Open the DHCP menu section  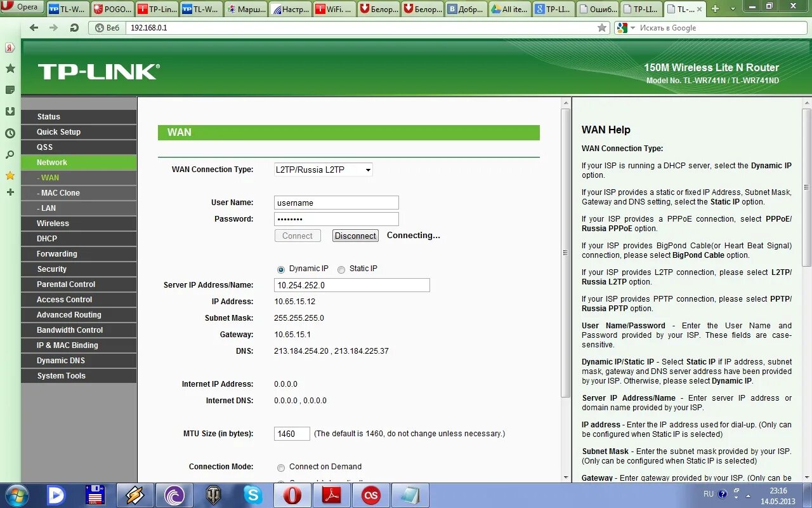click(79, 239)
